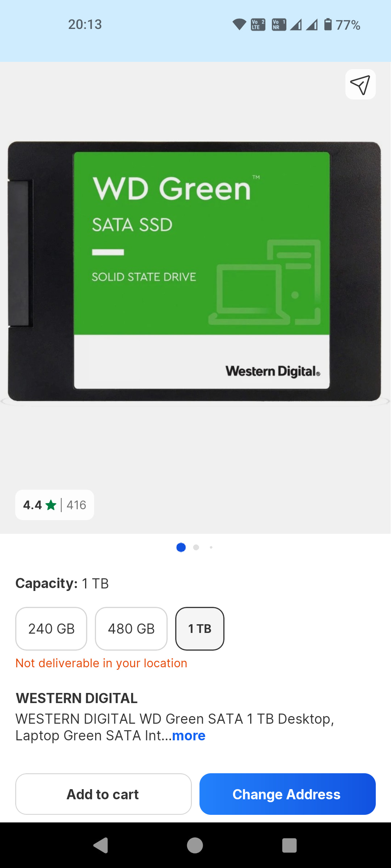Tap the Change Address button
Image resolution: width=391 pixels, height=868 pixels.
pos(287,794)
